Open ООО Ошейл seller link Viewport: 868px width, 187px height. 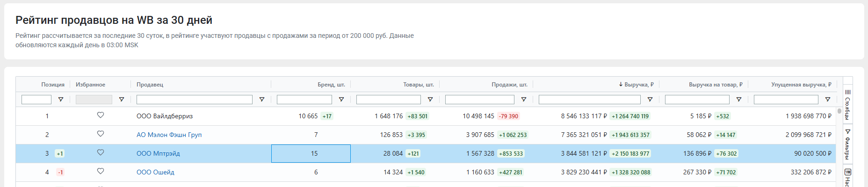point(155,172)
